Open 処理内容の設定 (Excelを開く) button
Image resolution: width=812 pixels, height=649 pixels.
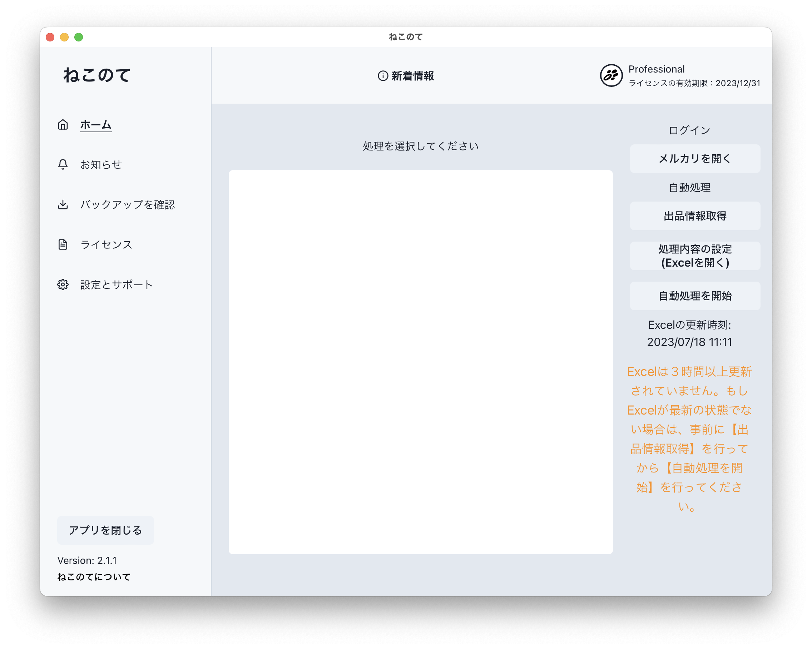[695, 256]
